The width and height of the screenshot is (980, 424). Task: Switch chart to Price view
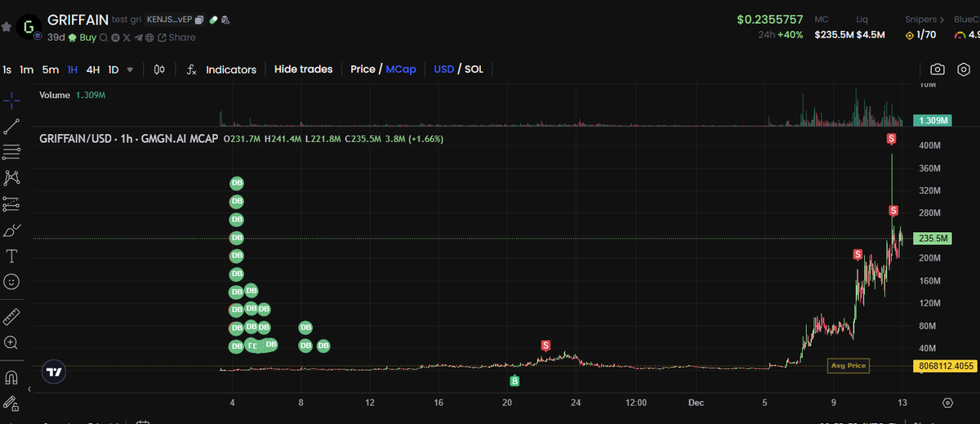point(363,69)
